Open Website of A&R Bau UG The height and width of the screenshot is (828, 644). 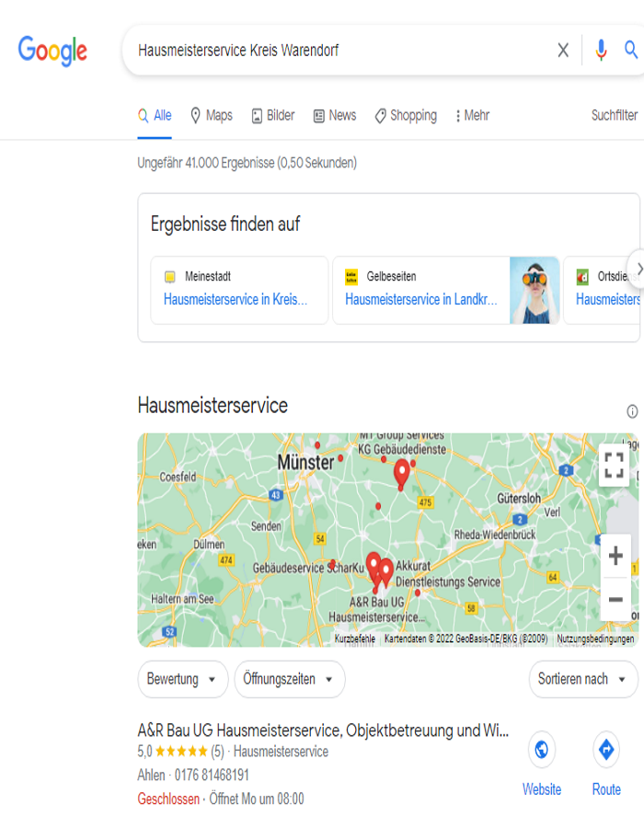(542, 764)
